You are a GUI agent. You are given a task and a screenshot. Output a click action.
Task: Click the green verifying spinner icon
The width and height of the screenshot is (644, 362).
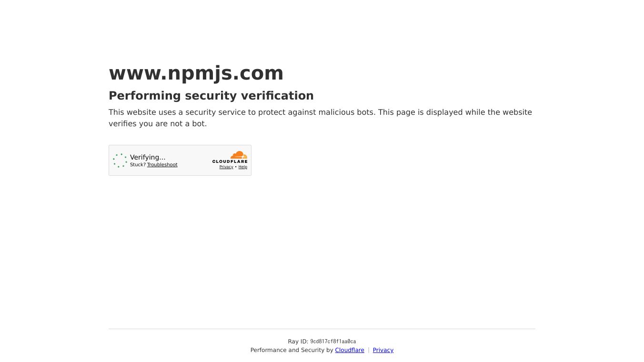pyautogui.click(x=120, y=161)
